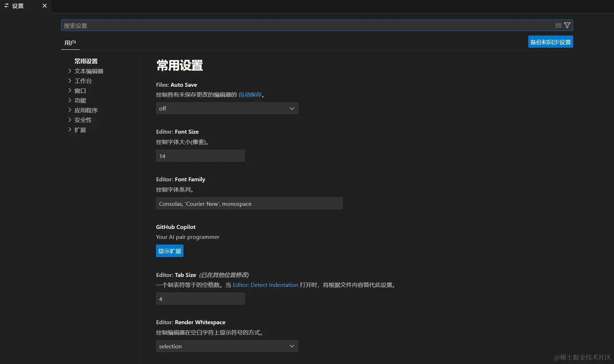Image resolution: width=614 pixels, height=364 pixels.
Task: Follow the 自动保存 link
Action: [x=250, y=95]
